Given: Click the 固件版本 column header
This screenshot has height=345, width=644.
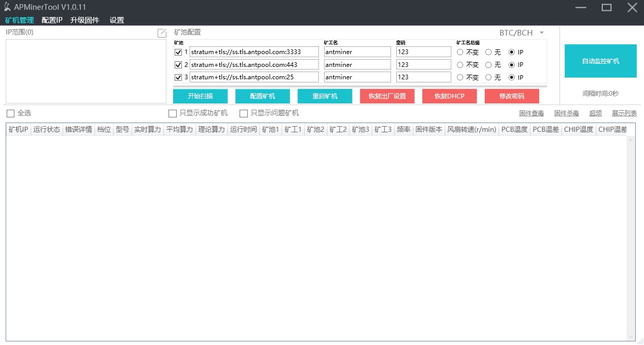Looking at the screenshot, I should pyautogui.click(x=429, y=130).
